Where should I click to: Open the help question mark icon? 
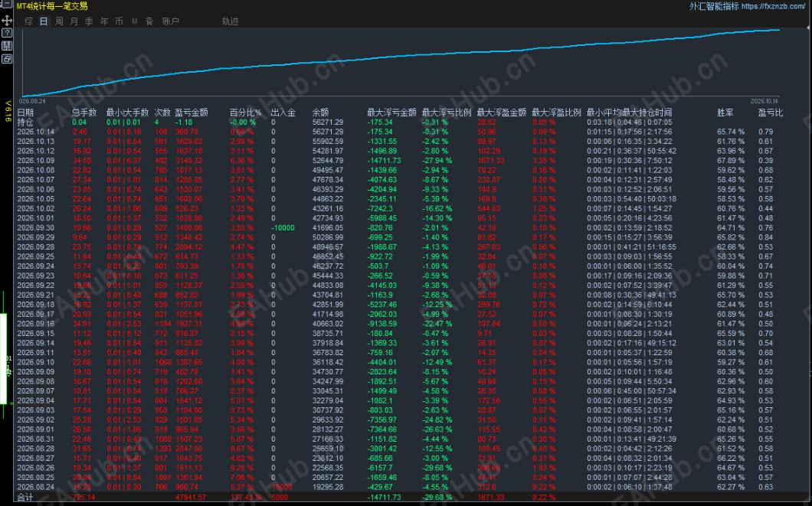(x=7, y=33)
